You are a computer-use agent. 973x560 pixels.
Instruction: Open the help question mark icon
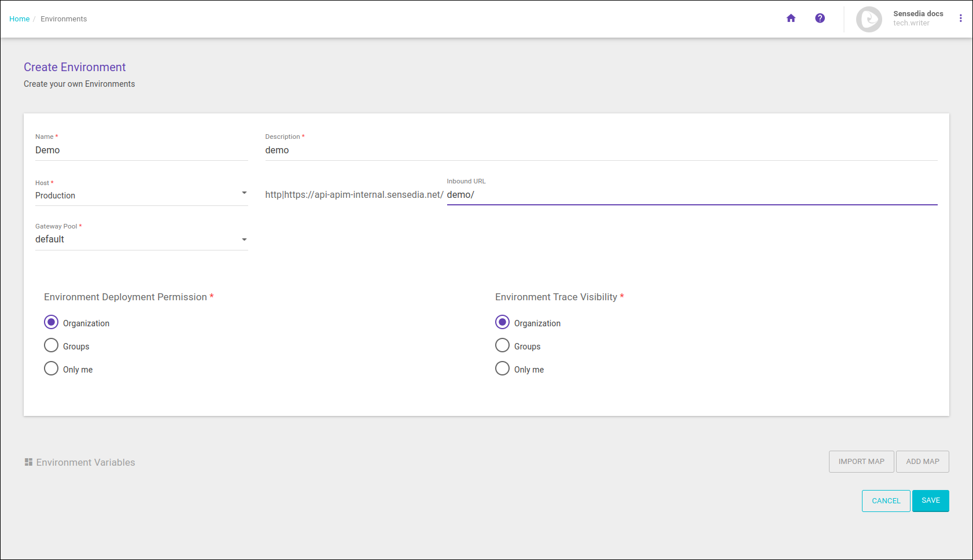(820, 19)
